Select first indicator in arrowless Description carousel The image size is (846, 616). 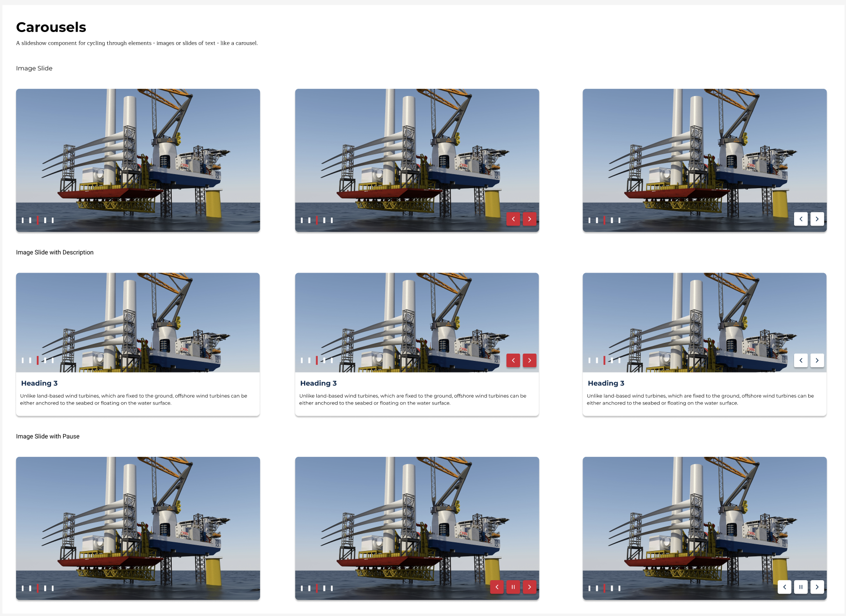point(23,360)
